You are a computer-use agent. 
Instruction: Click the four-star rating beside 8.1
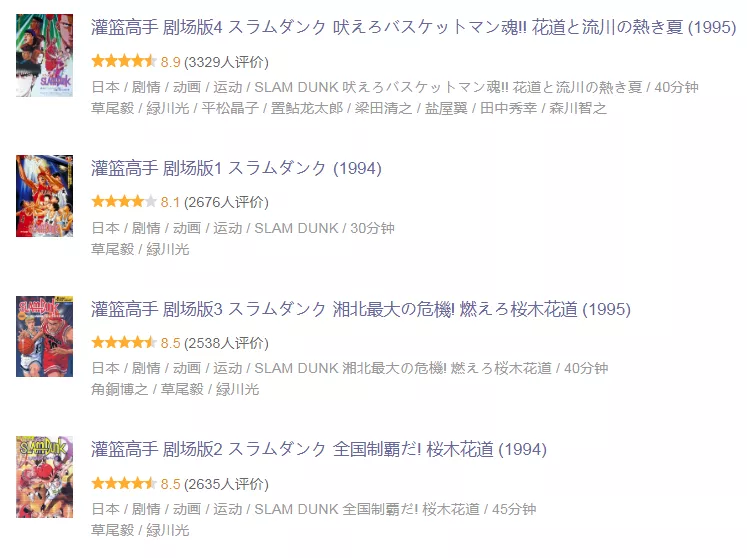click(123, 202)
